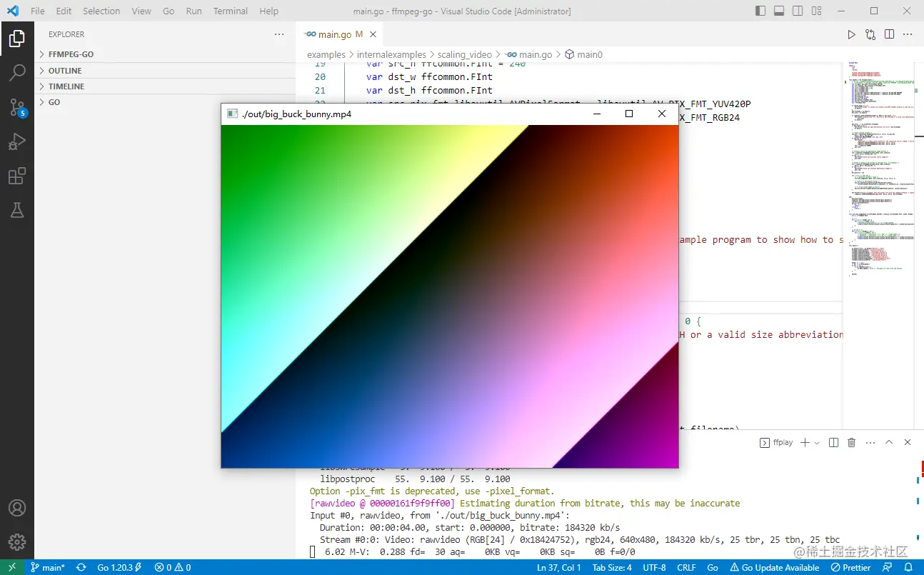Click Go Update Available warning

(x=774, y=567)
